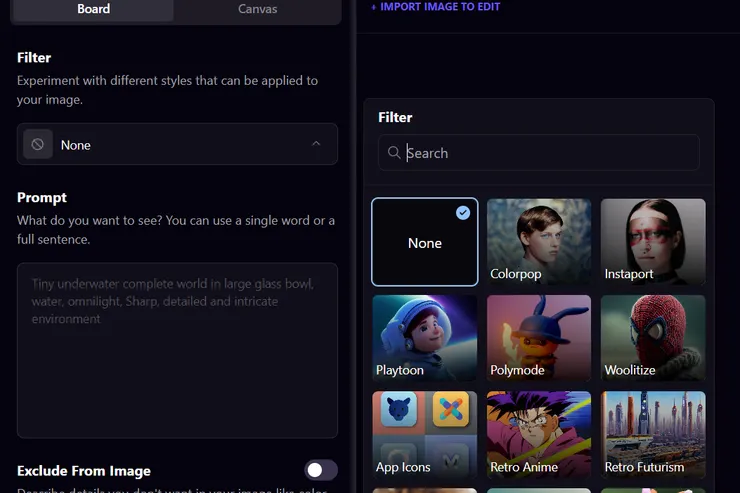Screen dimensions: 740x493
Task: Choose the App Icons filter
Action: (x=425, y=435)
